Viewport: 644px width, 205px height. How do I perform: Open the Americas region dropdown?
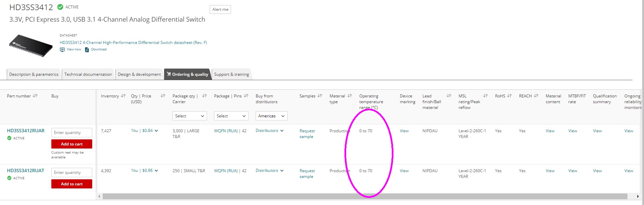pyautogui.click(x=272, y=116)
